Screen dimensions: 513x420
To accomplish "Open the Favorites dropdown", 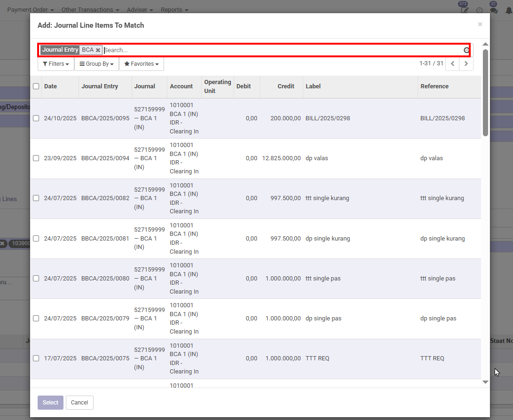I will click(142, 64).
